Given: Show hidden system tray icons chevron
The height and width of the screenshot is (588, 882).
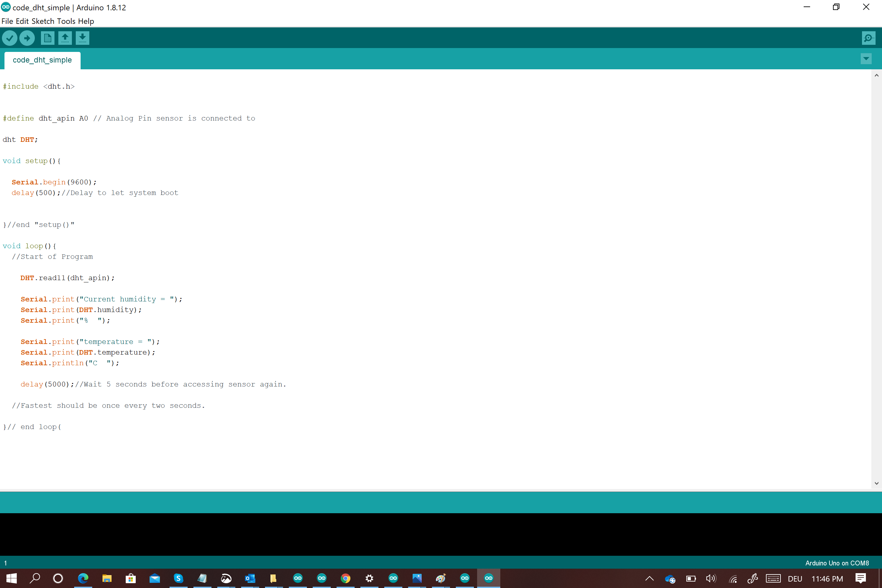Looking at the screenshot, I should click(x=650, y=578).
